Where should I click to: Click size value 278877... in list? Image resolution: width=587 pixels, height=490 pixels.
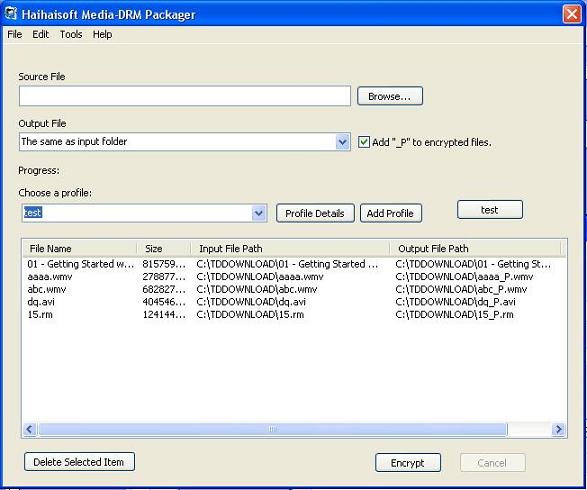(x=164, y=277)
